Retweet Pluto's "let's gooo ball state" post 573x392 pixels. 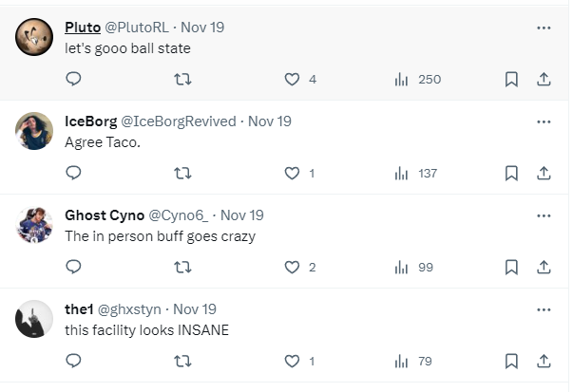pos(182,79)
